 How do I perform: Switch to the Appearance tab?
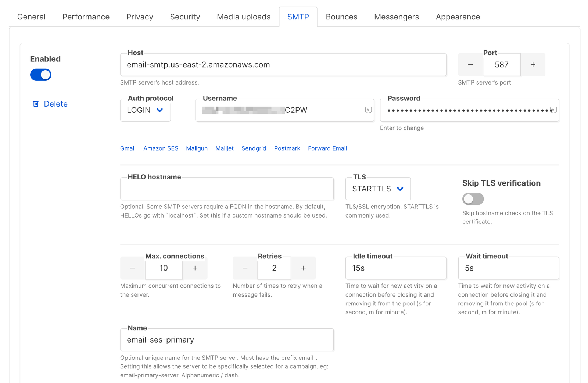coord(458,17)
